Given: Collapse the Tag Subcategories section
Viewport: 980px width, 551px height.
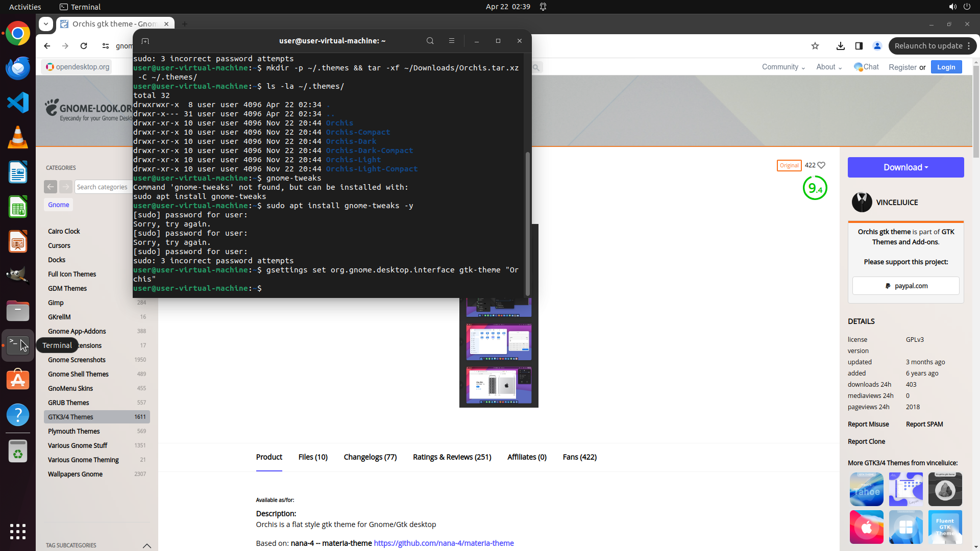Looking at the screenshot, I should [147, 545].
